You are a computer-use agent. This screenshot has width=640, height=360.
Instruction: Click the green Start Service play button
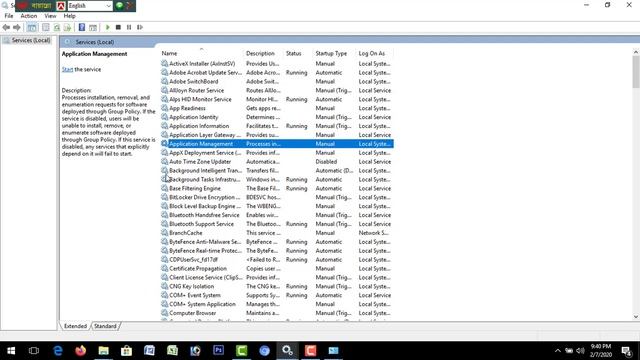(x=108, y=27)
